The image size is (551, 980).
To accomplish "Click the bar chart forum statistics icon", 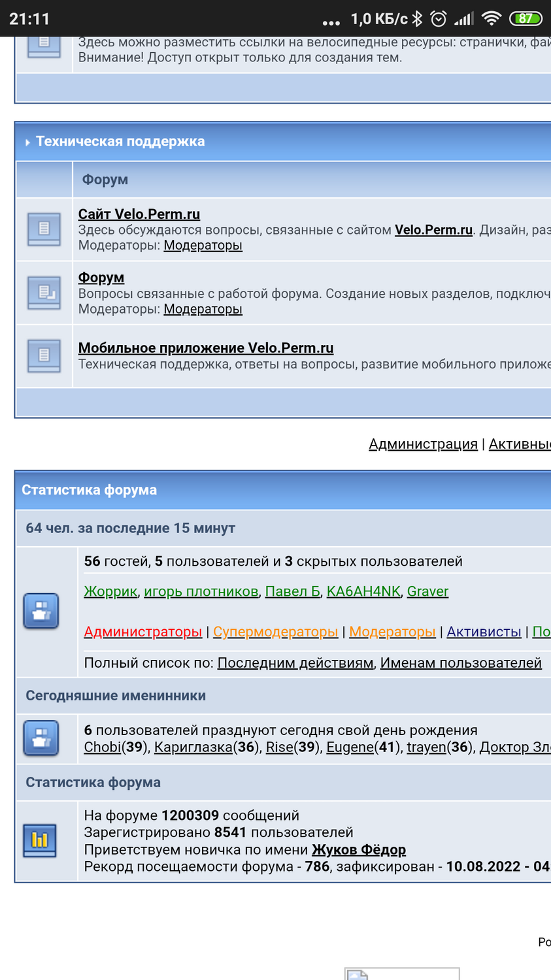I will point(40,840).
